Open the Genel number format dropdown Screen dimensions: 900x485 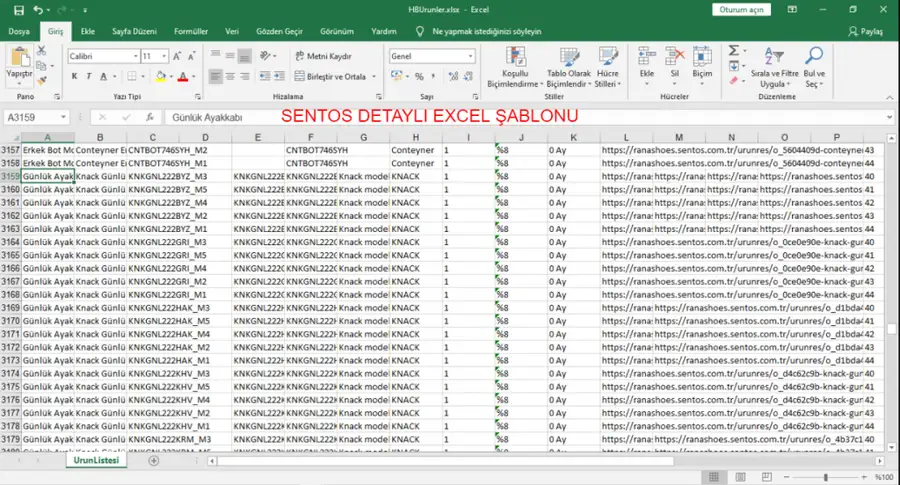tap(471, 56)
